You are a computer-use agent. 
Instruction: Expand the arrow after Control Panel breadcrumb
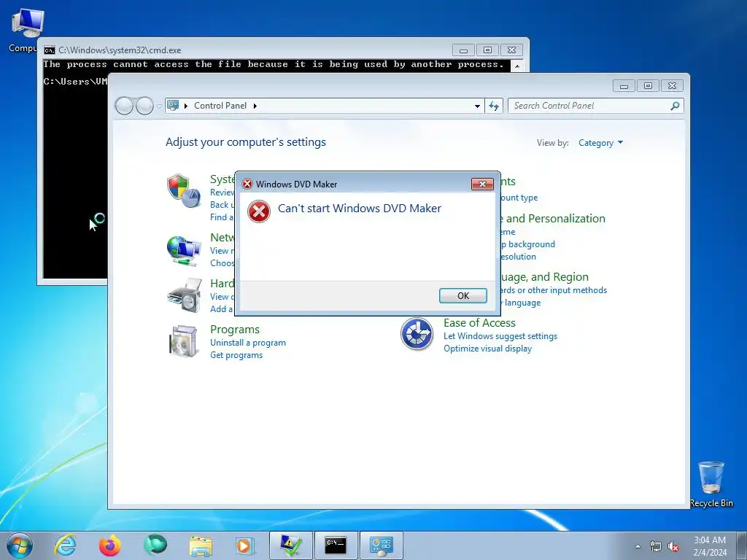point(255,106)
